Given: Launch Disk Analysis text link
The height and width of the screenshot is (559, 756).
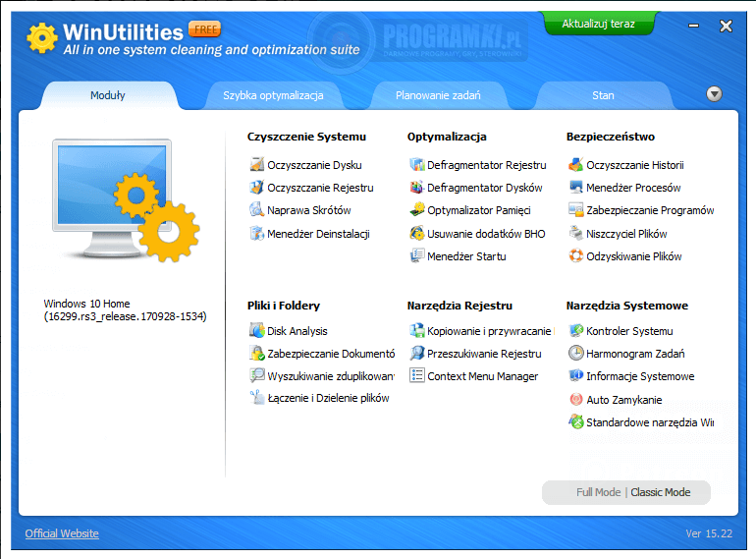Looking at the screenshot, I should (x=297, y=331).
